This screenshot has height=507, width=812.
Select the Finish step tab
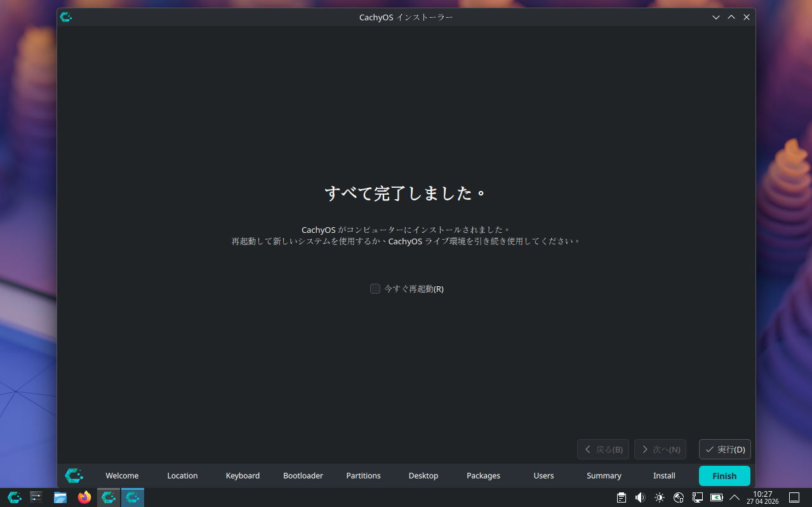[x=724, y=476]
